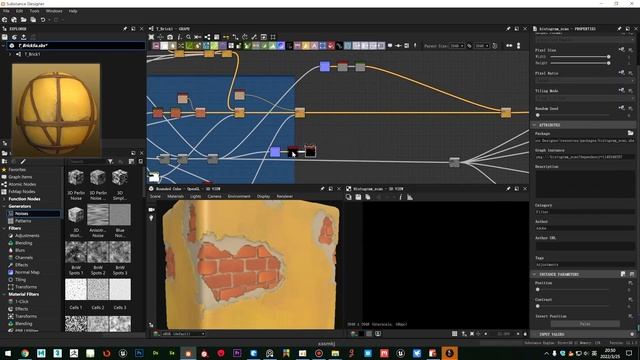The image size is (640, 360).
Task: Click the histogram icon in 2D view toolbar
Action: pyautogui.click(x=410, y=197)
